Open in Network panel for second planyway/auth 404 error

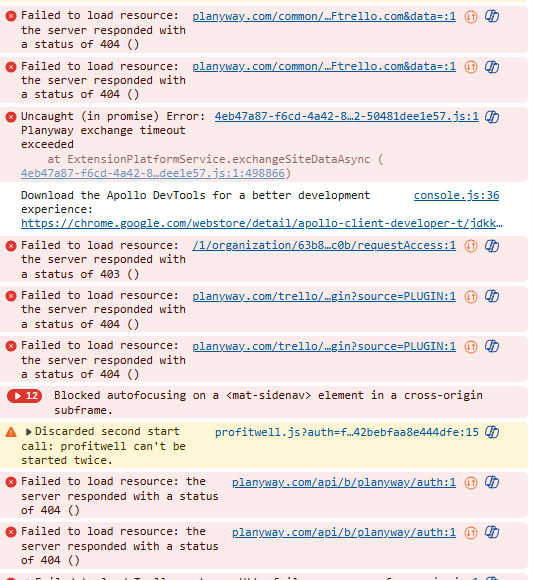coord(470,532)
